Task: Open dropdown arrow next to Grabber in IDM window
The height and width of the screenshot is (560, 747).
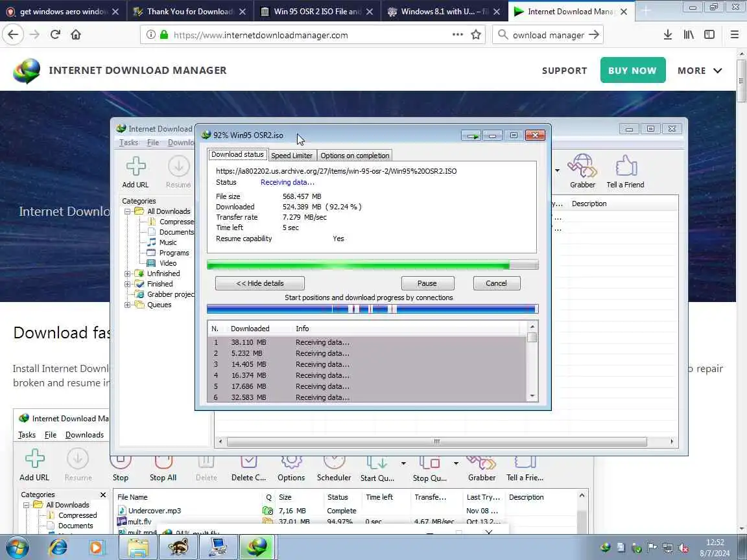Action: 558,170
